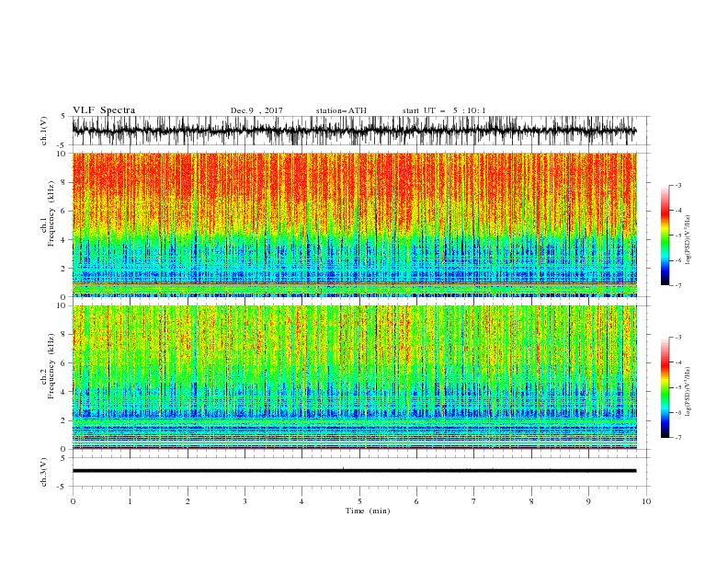
Task: Click the "4" kHz tick on ch.2 spectrogram
Action: pos(63,392)
